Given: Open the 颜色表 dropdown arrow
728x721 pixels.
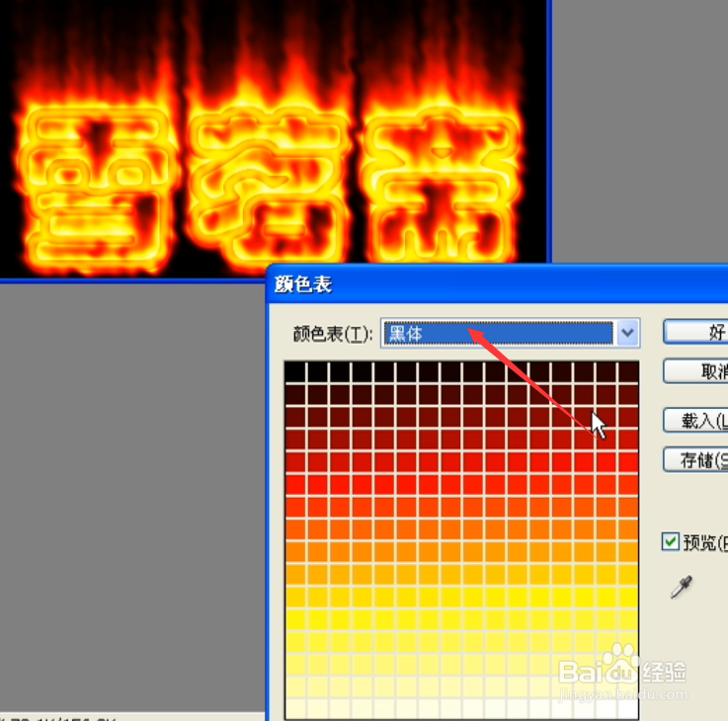Looking at the screenshot, I should click(627, 333).
